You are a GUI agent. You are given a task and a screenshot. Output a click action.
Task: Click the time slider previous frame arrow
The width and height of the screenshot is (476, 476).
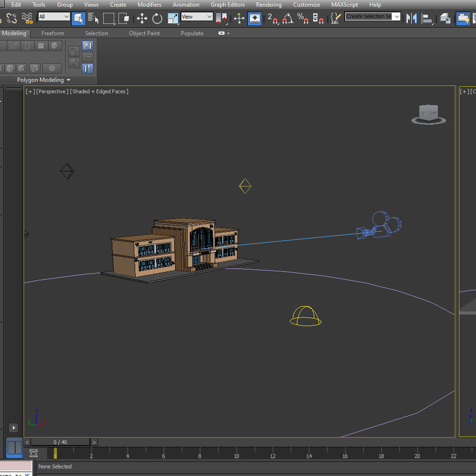point(27,442)
